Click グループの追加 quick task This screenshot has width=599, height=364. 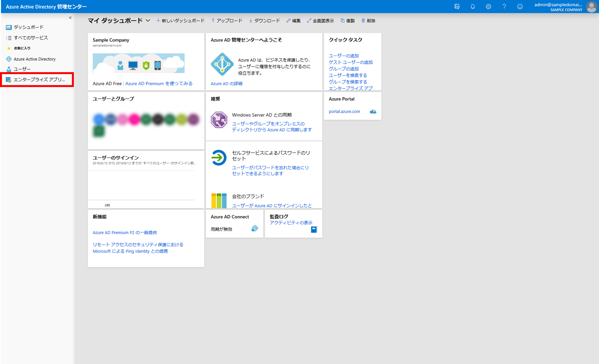pos(343,69)
